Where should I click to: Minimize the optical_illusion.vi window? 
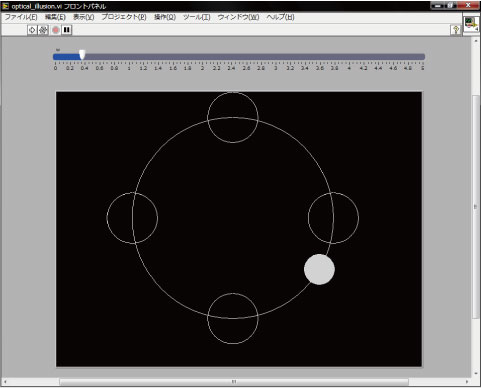coord(438,6)
